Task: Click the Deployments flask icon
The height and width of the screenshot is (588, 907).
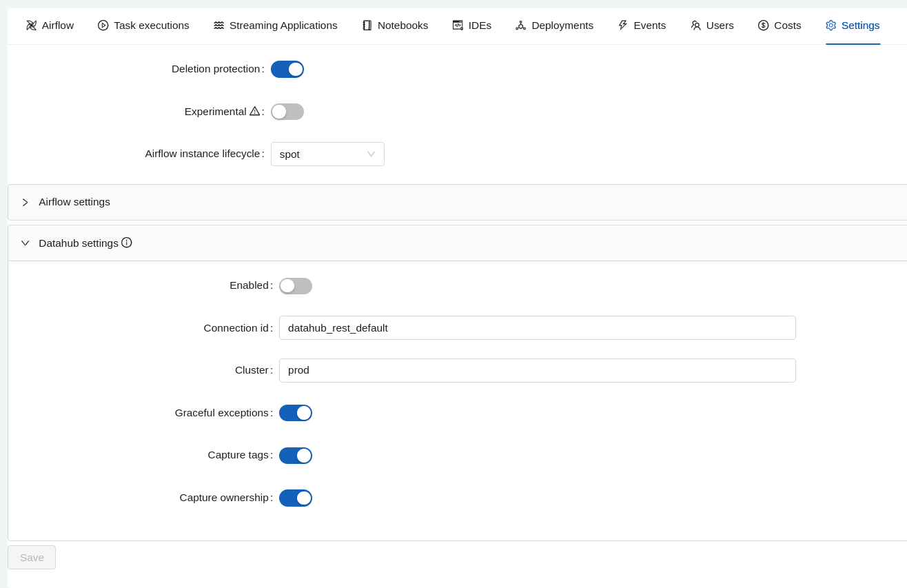Action: [520, 25]
